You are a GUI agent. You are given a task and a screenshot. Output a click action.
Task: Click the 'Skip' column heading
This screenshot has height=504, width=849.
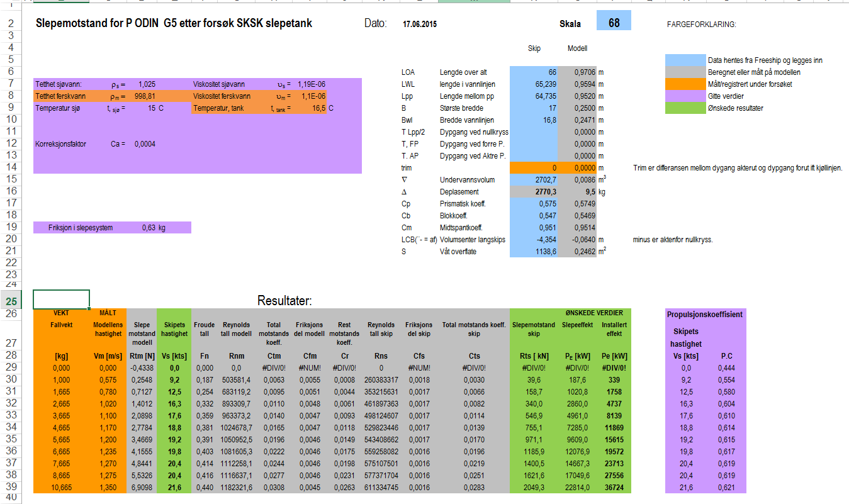[534, 48]
